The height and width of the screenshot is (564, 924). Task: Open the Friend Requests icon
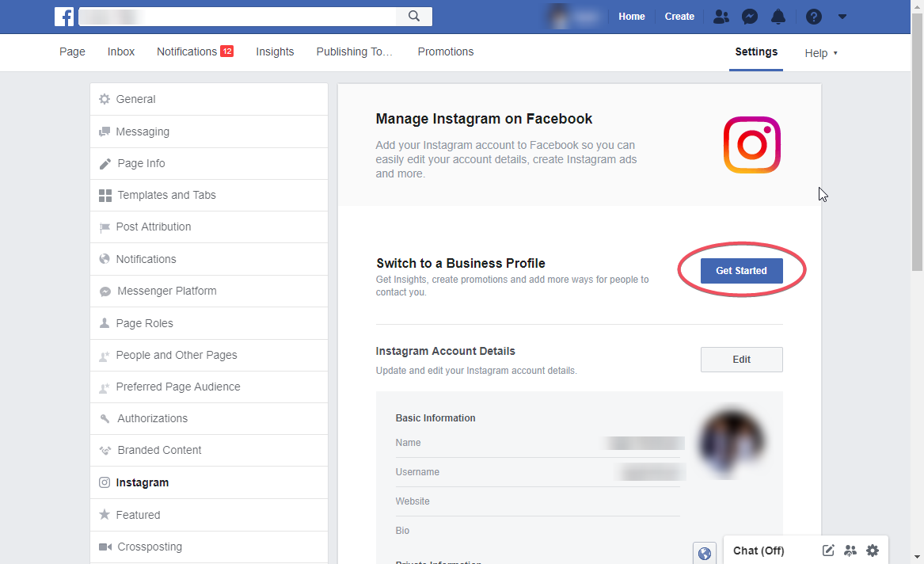pyautogui.click(x=721, y=17)
